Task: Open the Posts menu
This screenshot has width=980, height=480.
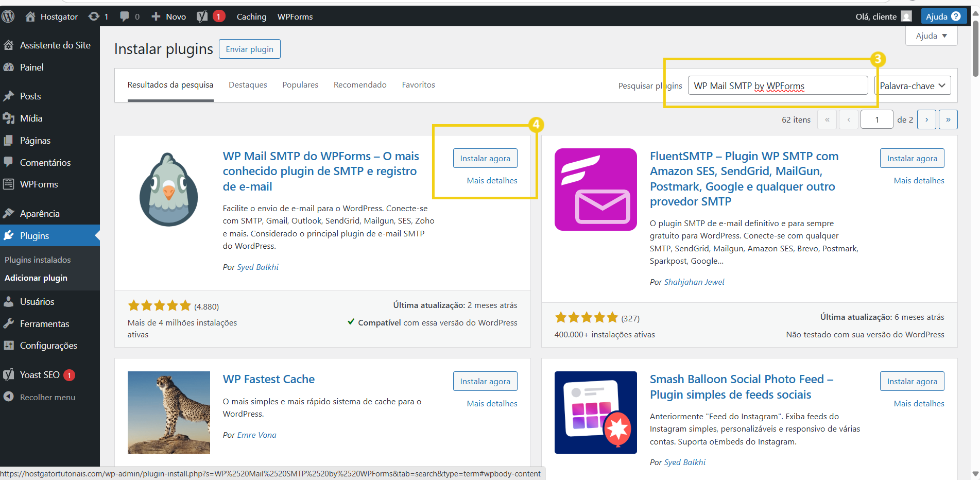Action: 50,96
